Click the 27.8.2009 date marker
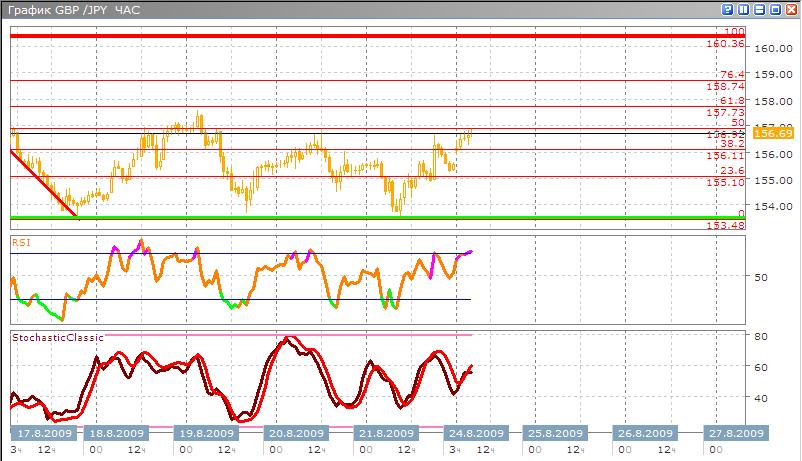802x461 pixels. tap(735, 433)
